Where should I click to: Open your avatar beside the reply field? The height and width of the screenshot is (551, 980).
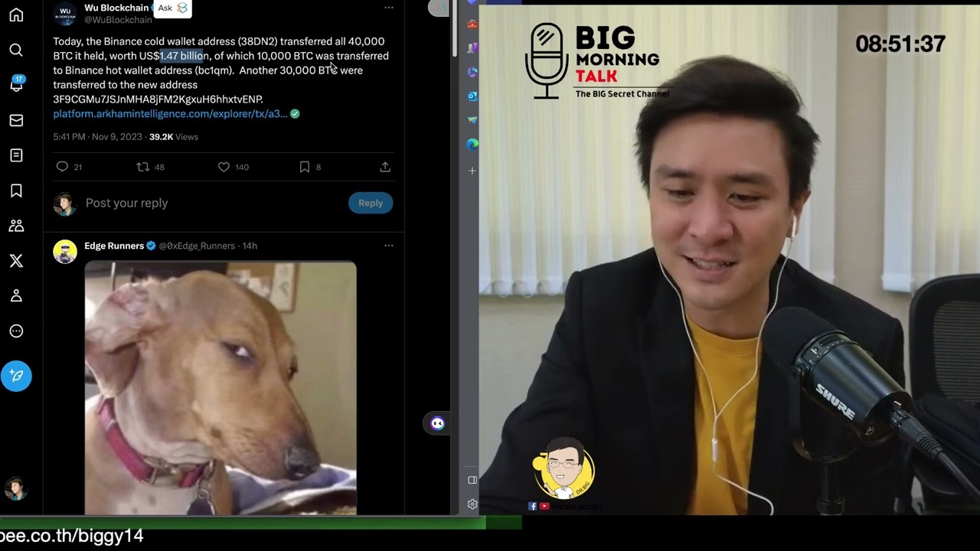pyautogui.click(x=65, y=204)
